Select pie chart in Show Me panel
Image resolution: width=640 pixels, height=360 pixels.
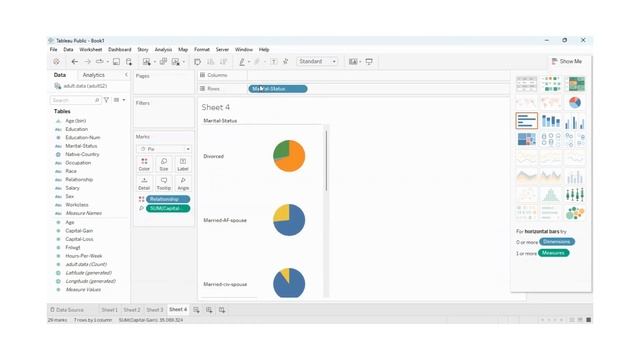click(x=575, y=102)
